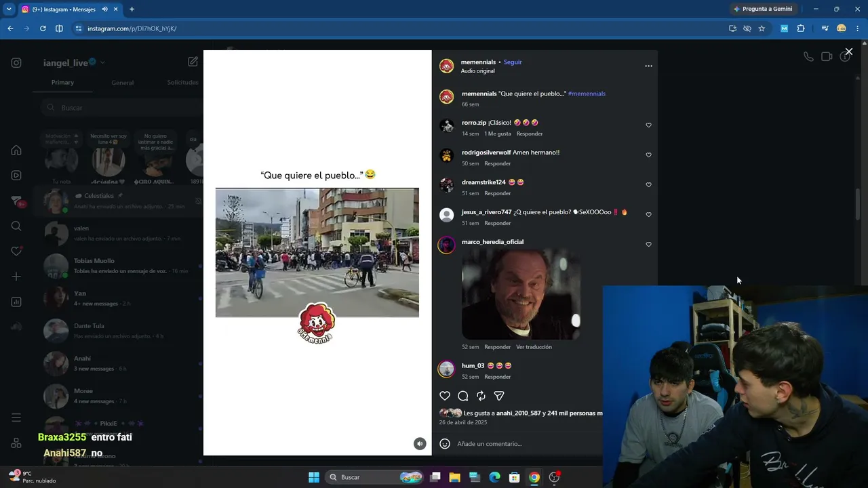Compose a new message with the pencil icon
The height and width of the screenshot is (488, 868).
coord(193,62)
